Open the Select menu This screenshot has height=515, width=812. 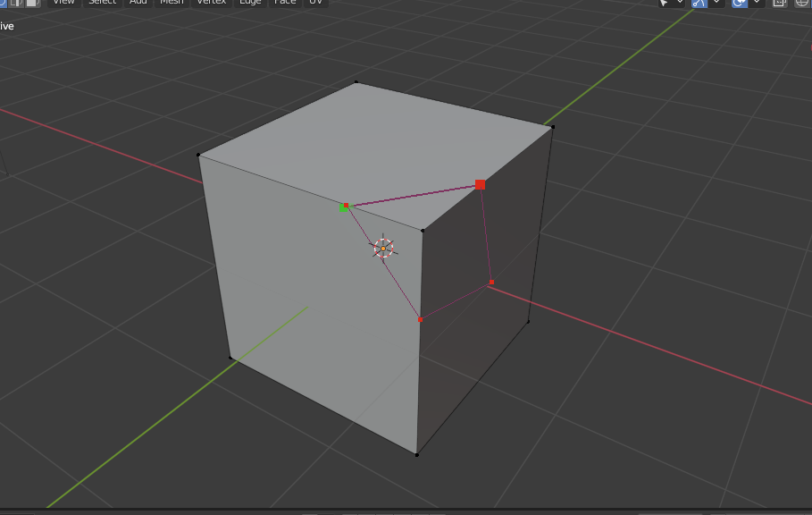[x=103, y=2]
